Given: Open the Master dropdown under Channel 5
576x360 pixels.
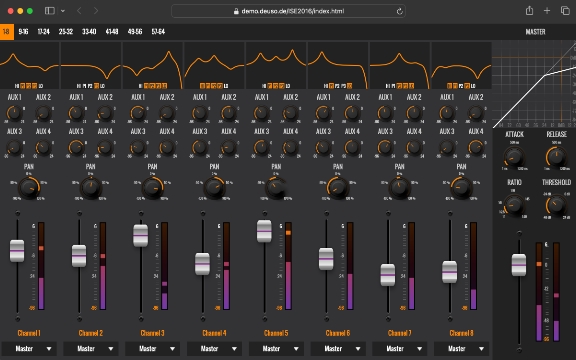Looking at the screenshot, I should [276, 349].
